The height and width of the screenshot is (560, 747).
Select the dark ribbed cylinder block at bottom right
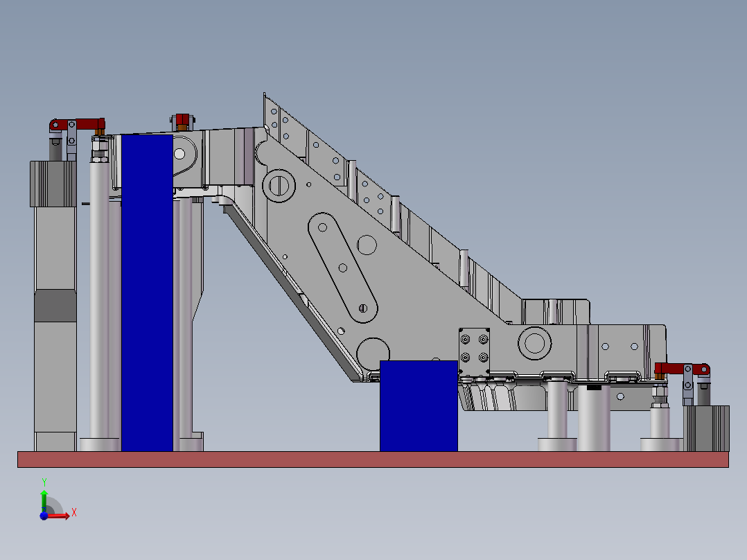pos(707,428)
